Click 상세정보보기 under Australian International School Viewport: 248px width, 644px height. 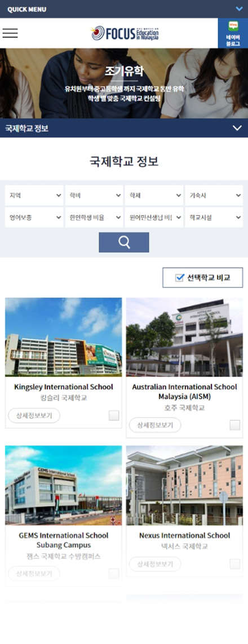coord(155,425)
